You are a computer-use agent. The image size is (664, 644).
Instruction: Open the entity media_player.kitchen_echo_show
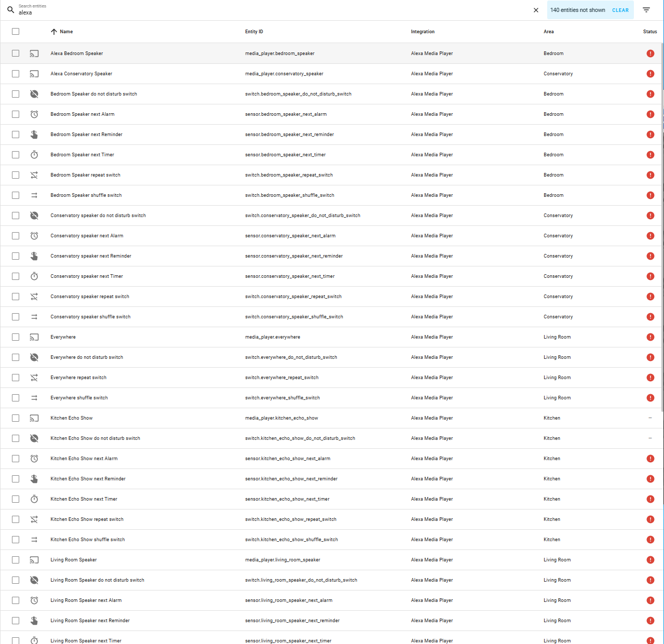click(x=281, y=418)
